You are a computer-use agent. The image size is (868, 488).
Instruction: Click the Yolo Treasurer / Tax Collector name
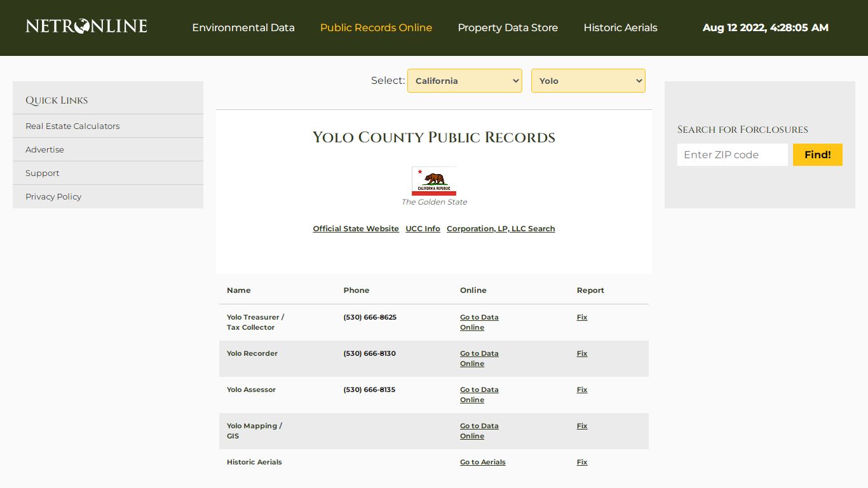[x=255, y=322]
